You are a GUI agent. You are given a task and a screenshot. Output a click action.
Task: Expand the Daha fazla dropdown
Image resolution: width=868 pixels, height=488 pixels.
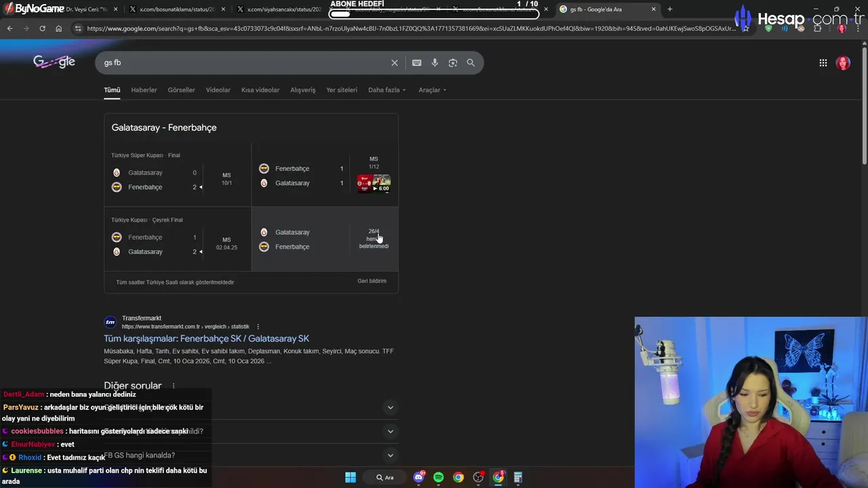[x=387, y=90]
